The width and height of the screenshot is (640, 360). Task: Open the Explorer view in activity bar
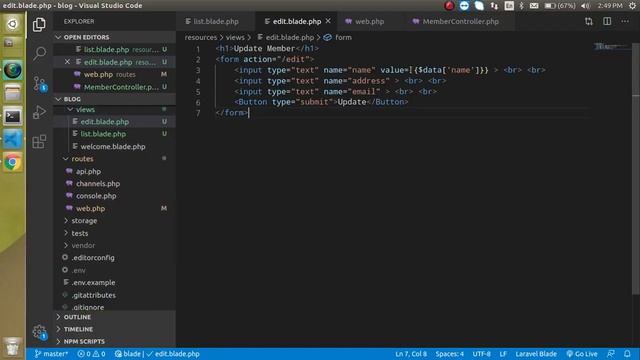(39, 24)
